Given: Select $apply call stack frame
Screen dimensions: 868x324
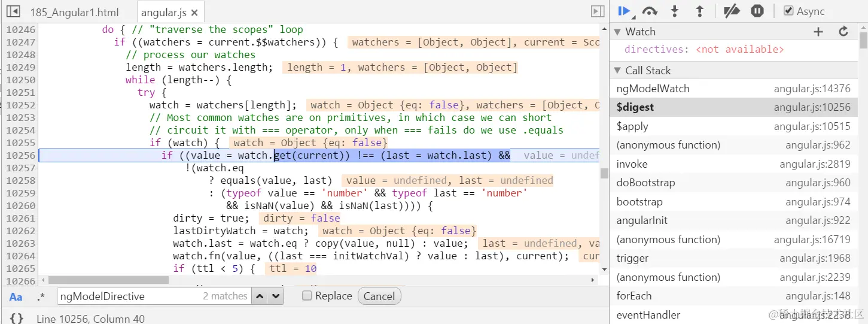Looking at the screenshot, I should 734,126.
